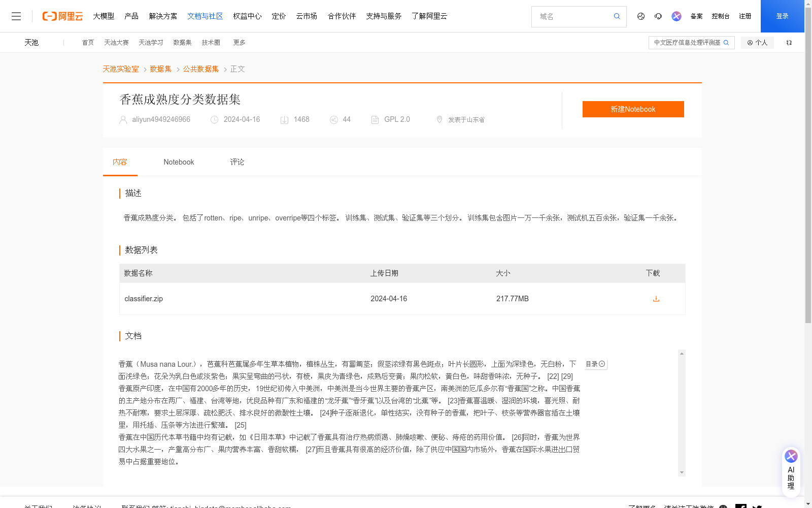Screen dimensions: 812x508
Task: Click the 备案 link
Action: 696,16
